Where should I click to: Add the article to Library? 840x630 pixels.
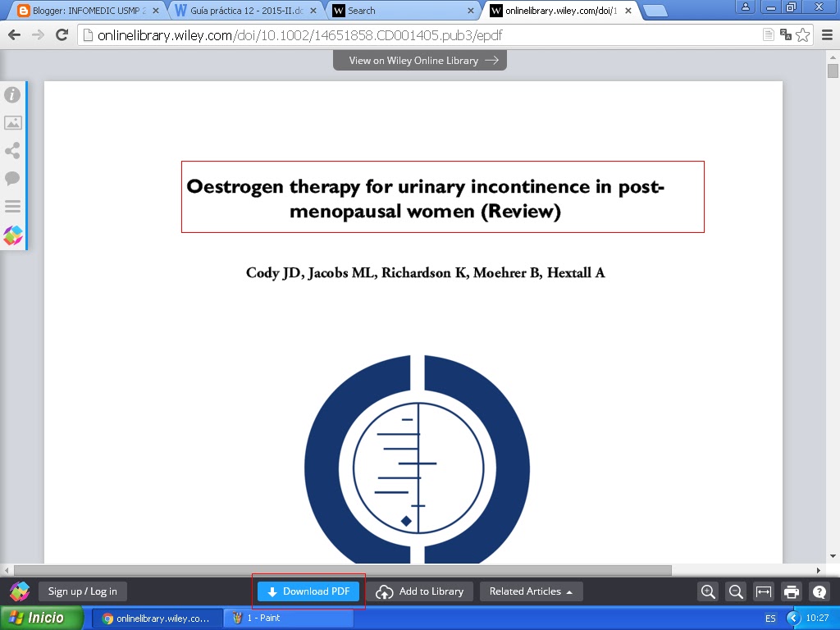click(419, 591)
